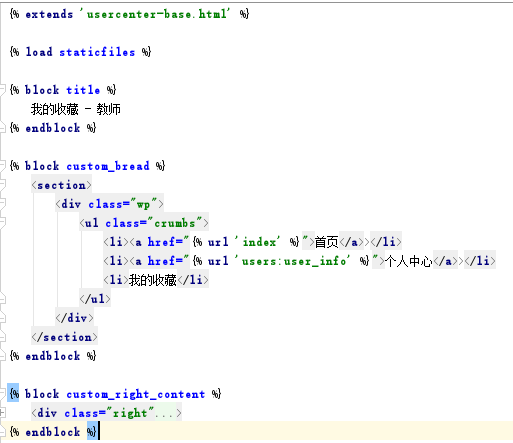Click the text 我的收藏 - 教师
513x443 pixels.
point(76,109)
